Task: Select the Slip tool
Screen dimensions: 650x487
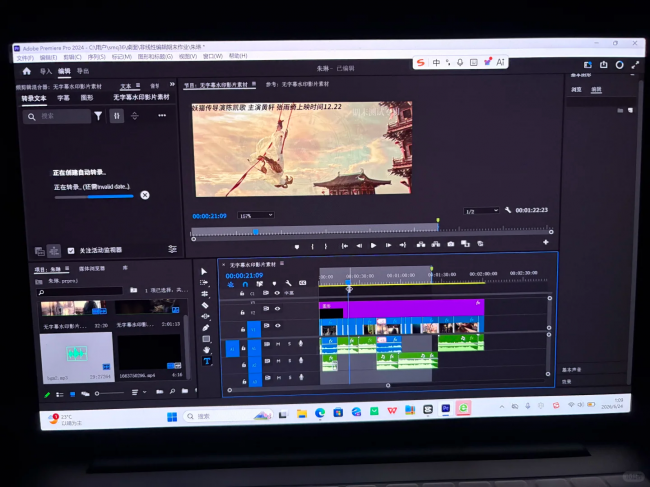Action: point(205,316)
